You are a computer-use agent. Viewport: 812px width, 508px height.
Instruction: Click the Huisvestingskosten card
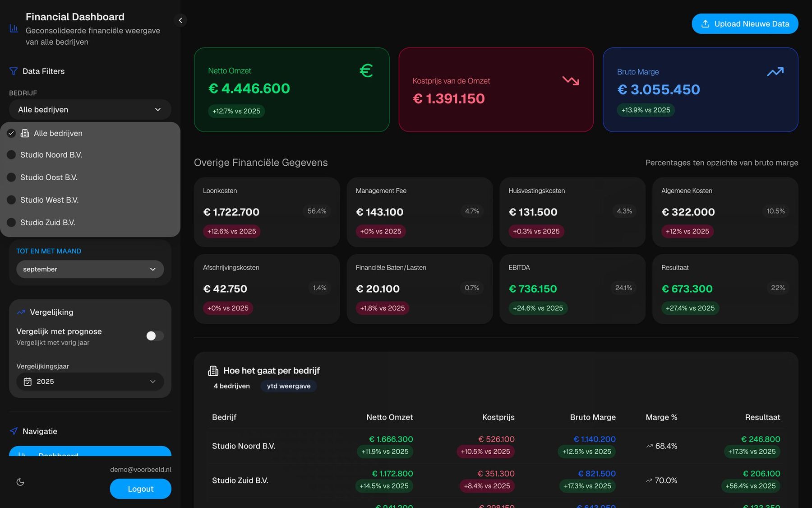[572, 212]
